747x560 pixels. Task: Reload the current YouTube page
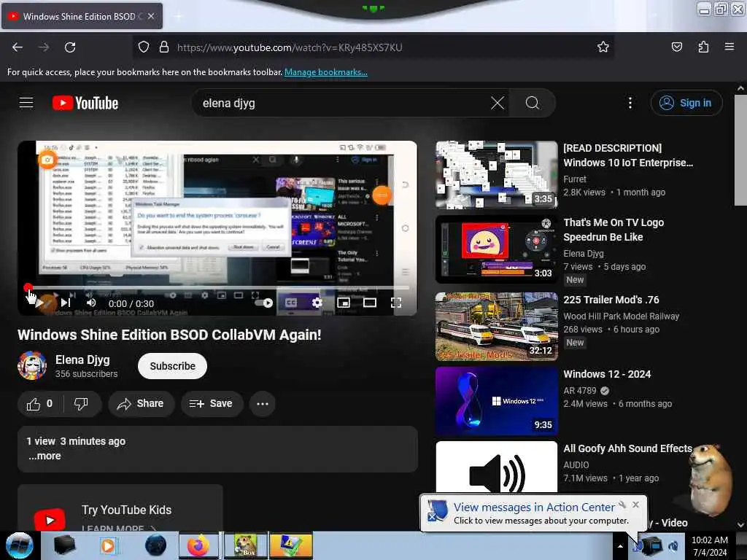coord(70,47)
